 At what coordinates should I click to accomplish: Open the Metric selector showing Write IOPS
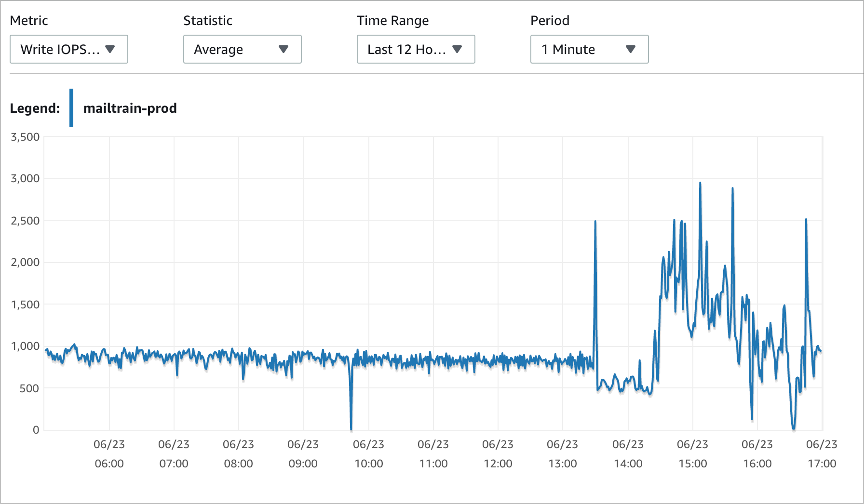coord(69,49)
